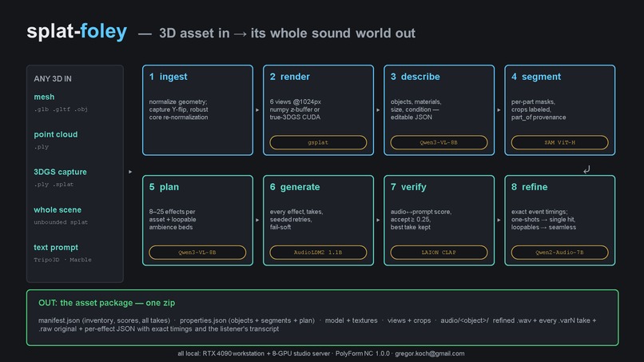Select the subtitle '3D asset in → its whole sound world out'
This screenshot has height=362, width=644.
287,33
